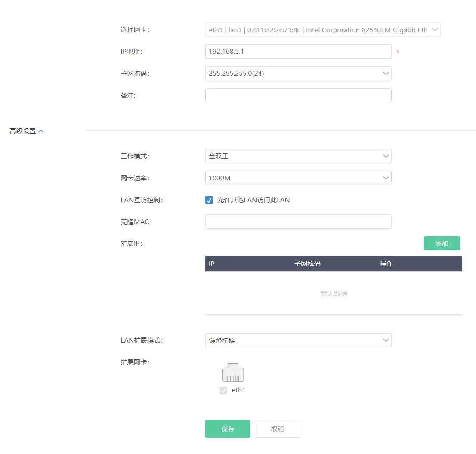This screenshot has height=454, width=476.
Task: Open the LAN扩展模式 dropdown showing 链路桥接
Action: click(298, 340)
